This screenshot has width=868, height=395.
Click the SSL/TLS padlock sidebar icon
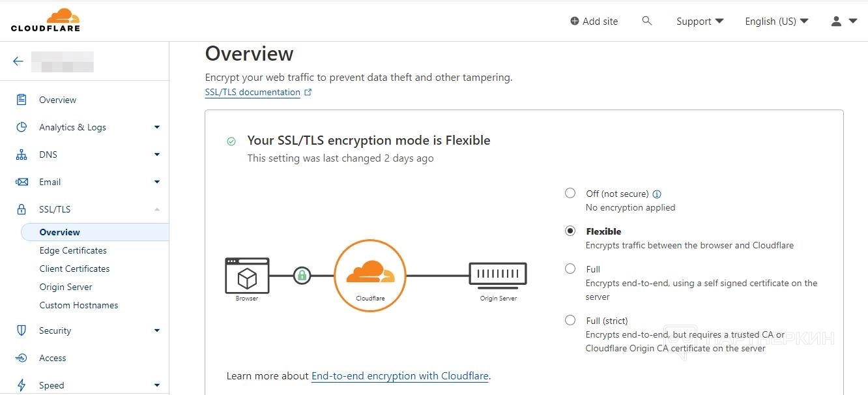(x=22, y=209)
